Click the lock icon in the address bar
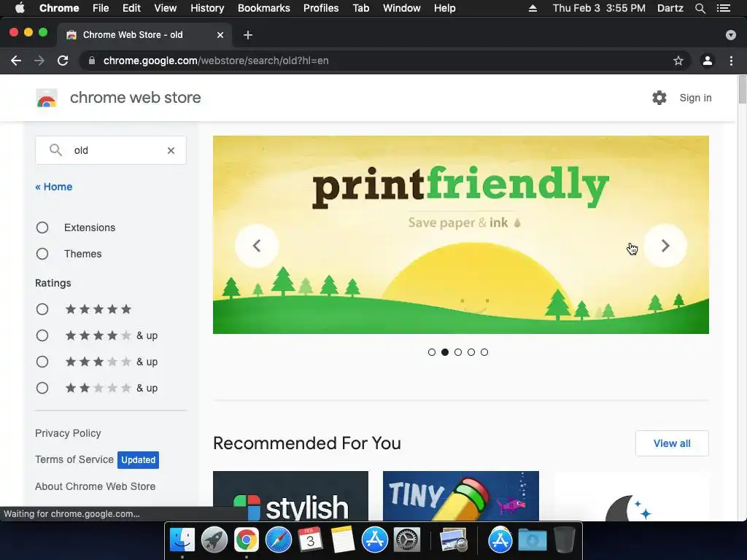 92,61
